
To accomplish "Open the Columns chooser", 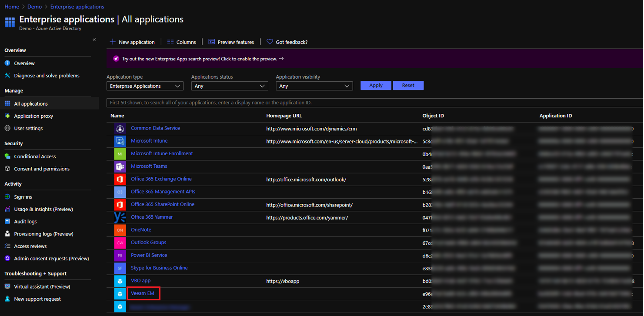I will coord(182,42).
